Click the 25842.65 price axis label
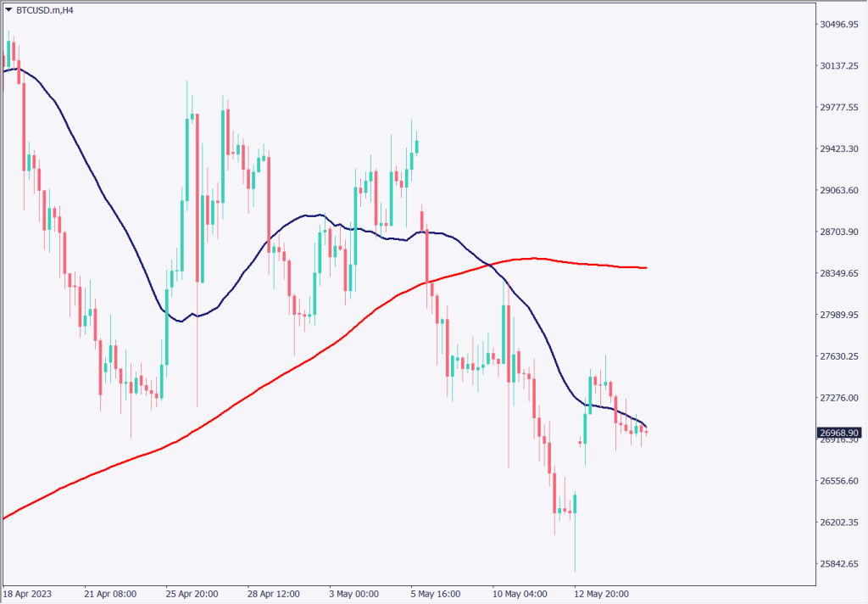The width and height of the screenshot is (868, 604). [839, 564]
